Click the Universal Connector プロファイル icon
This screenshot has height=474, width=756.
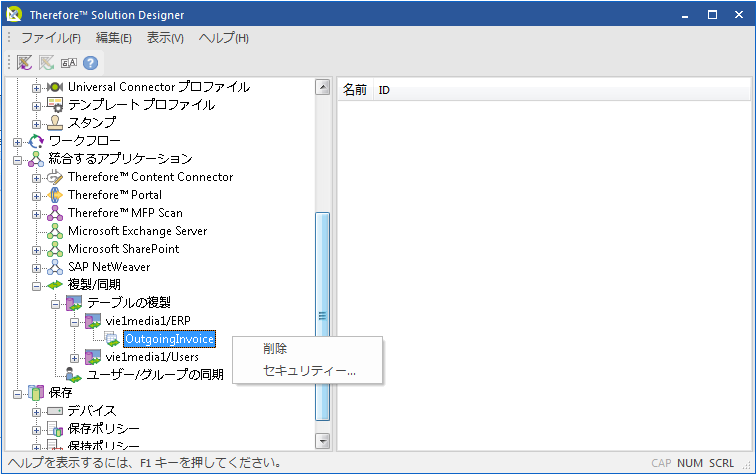(x=55, y=87)
